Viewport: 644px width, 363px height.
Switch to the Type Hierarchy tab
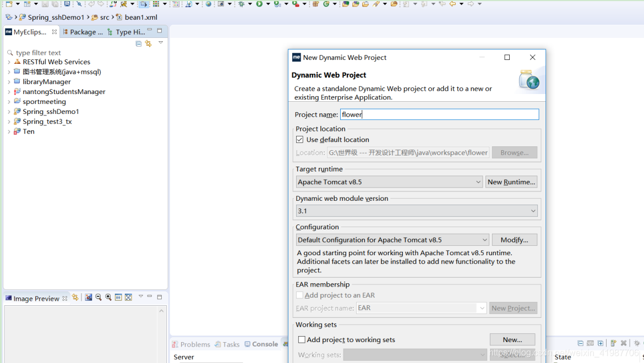pos(127,32)
